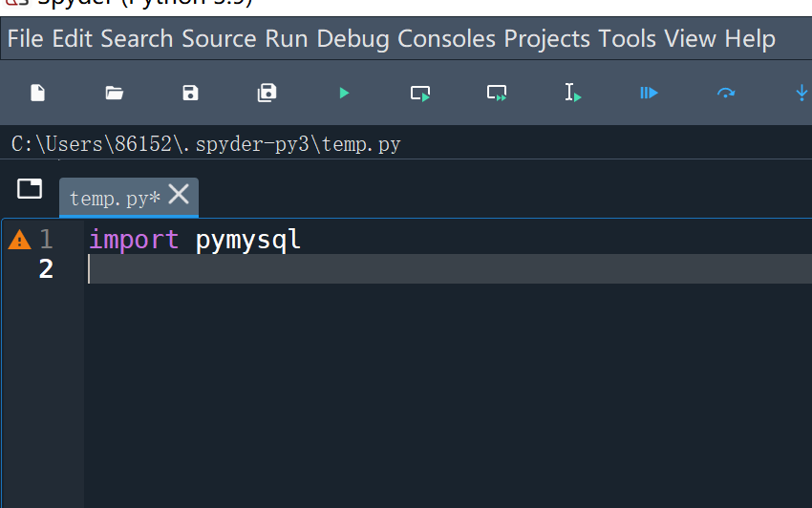Click line number 2 in gutter
The image size is (812, 508).
46,268
